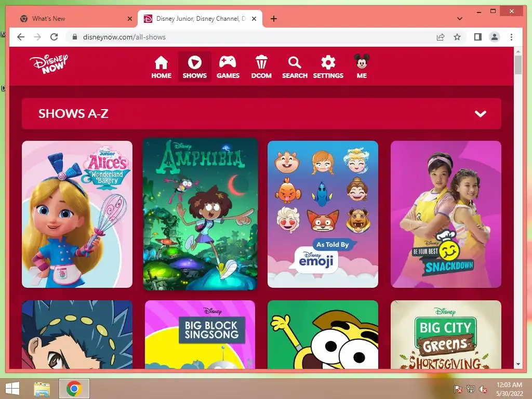Open the Games section
532x399 pixels.
(x=228, y=67)
